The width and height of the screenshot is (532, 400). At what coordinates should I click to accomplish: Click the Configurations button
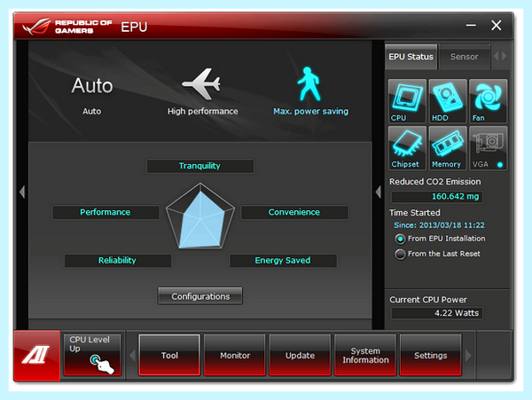[x=200, y=296]
